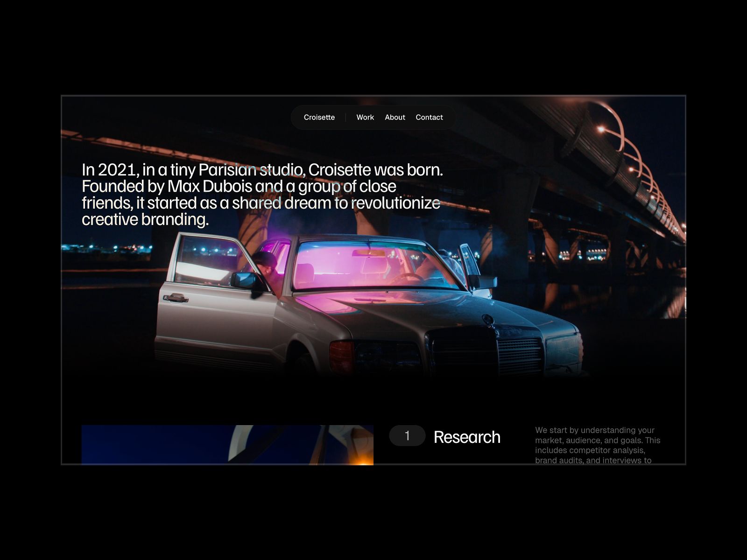Open the Contact nav link

click(x=429, y=117)
